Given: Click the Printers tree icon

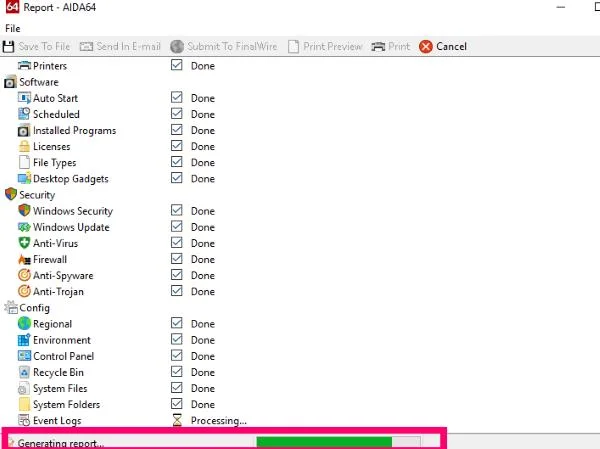Looking at the screenshot, I should (24, 65).
